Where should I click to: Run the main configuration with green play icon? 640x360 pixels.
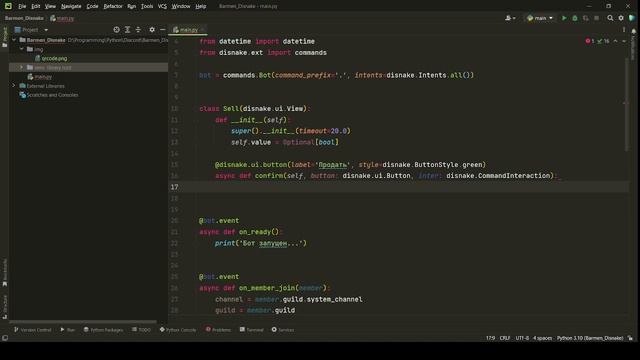pyautogui.click(x=564, y=18)
